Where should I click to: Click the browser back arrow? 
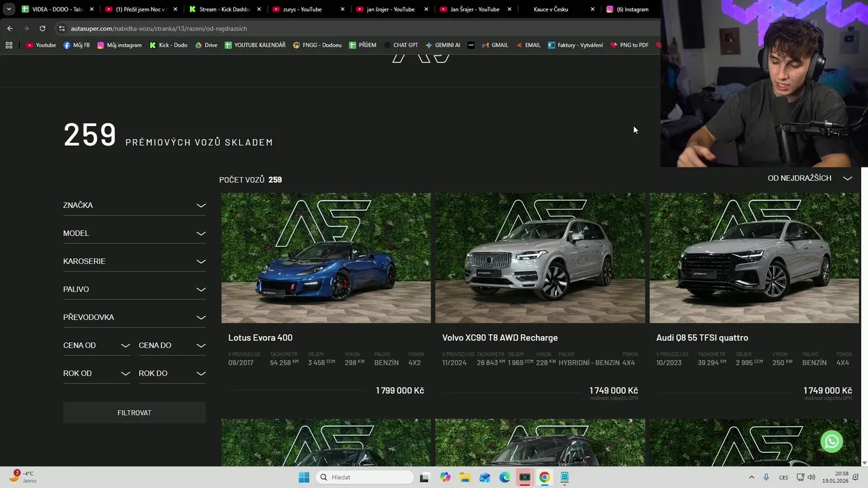coord(9,28)
